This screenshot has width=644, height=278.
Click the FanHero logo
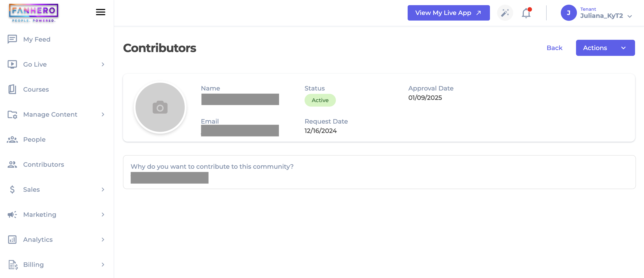(34, 13)
